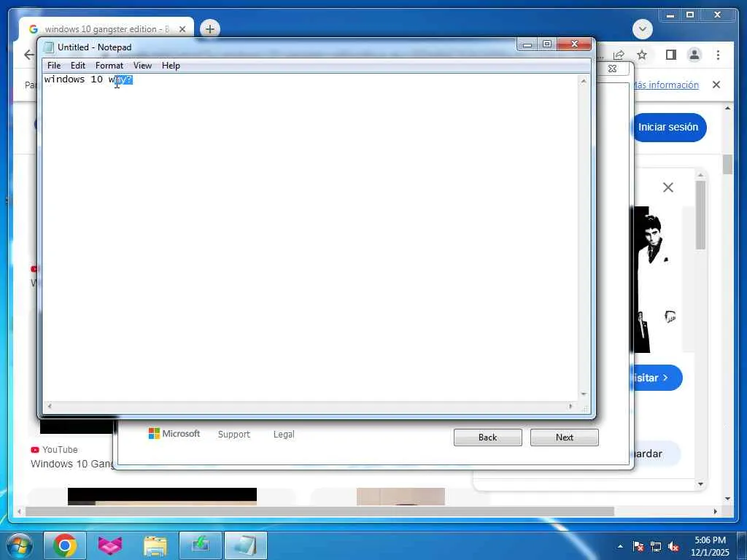
Task: Select the 'windows 10 gangster edition' Chrome tab
Action: tap(106, 29)
